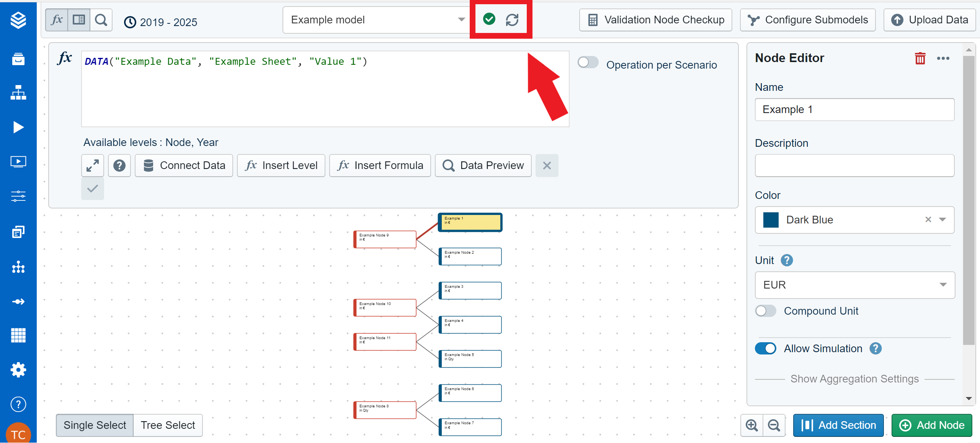This screenshot has height=443, width=980.
Task: Click the zoom in magnifier icon
Action: pos(751,425)
